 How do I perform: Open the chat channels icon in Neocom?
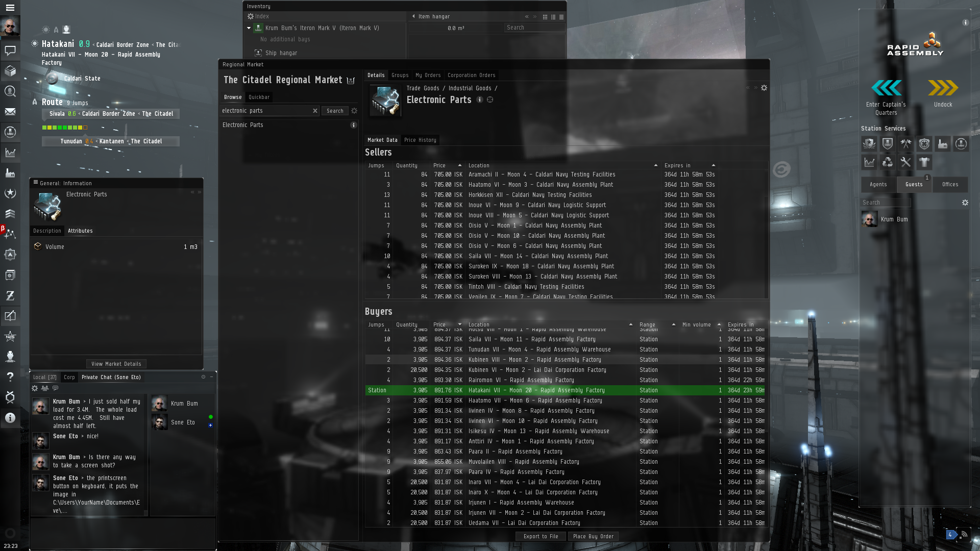point(10,51)
